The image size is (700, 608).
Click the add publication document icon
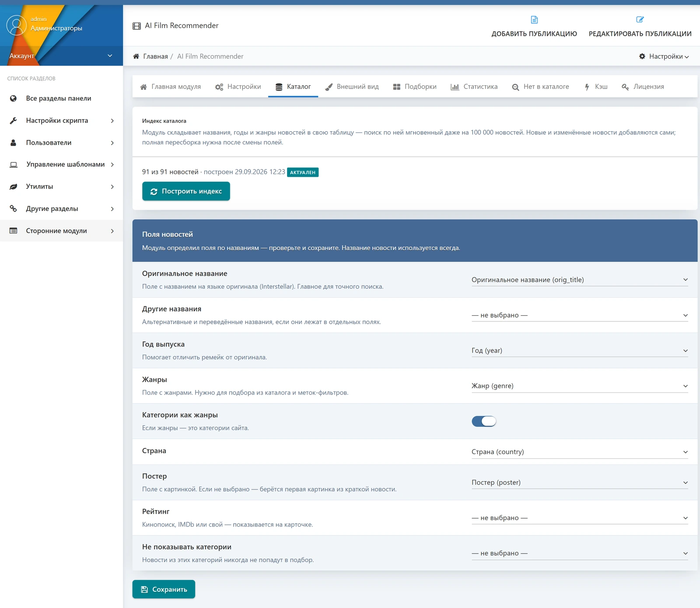pyautogui.click(x=534, y=20)
